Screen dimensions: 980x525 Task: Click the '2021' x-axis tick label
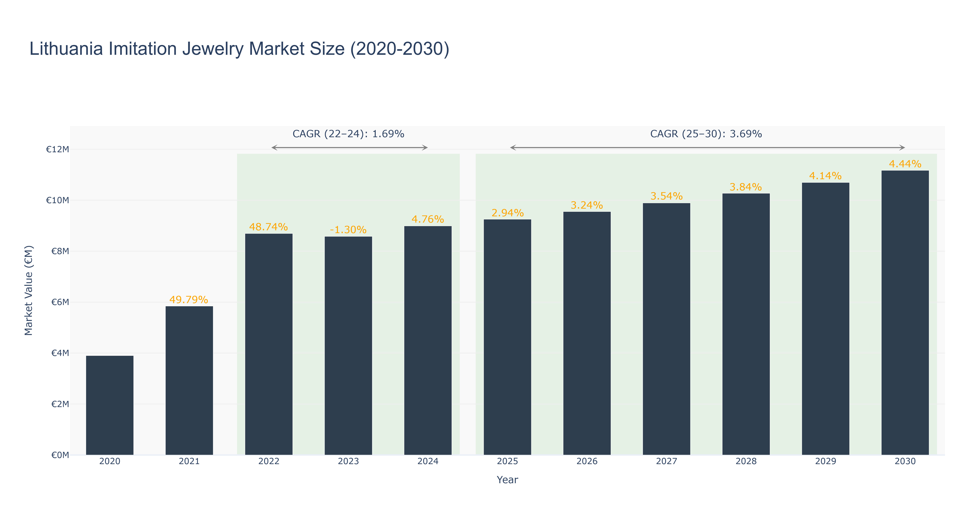coord(189,461)
